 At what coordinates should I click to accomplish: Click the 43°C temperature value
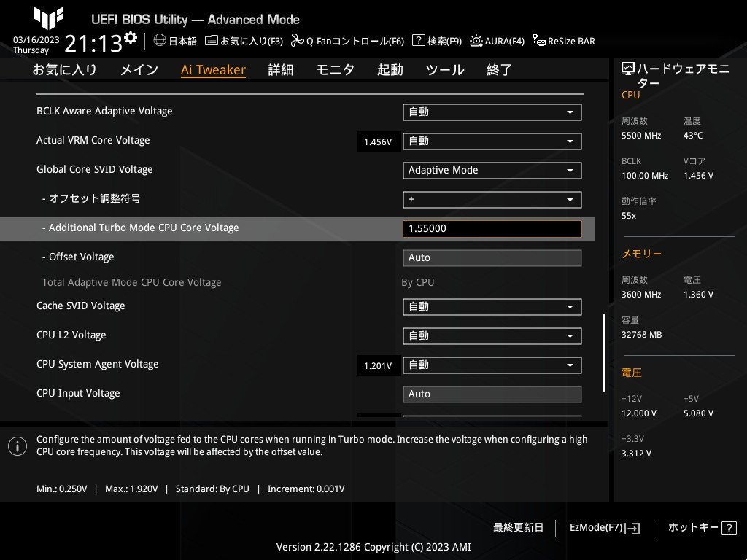click(693, 136)
